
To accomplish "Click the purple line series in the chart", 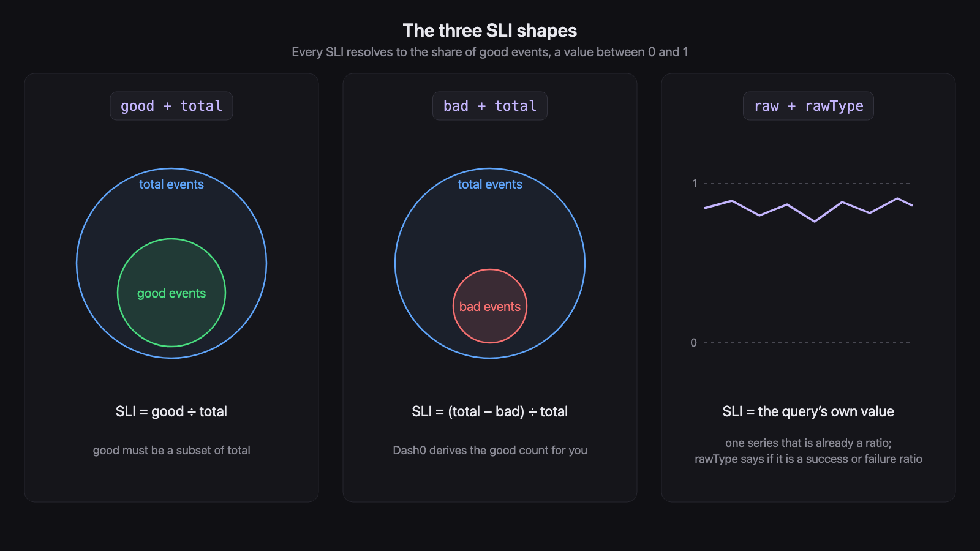I will pyautogui.click(x=809, y=209).
